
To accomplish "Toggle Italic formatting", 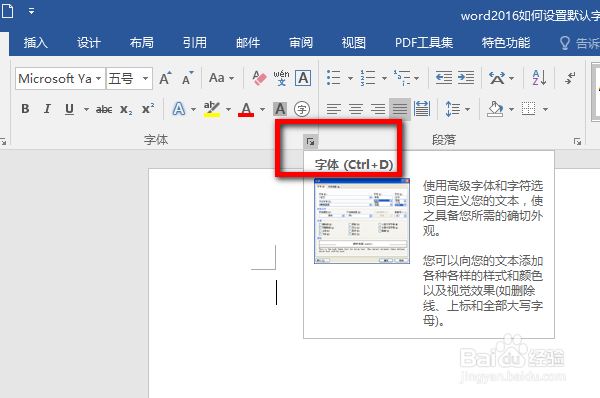I will click(x=47, y=109).
